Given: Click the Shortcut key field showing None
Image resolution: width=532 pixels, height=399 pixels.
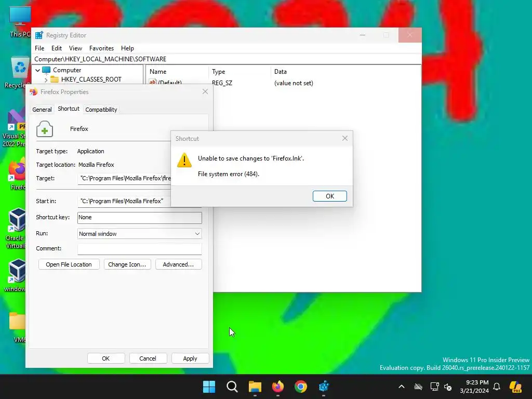Looking at the screenshot, I should click(x=139, y=218).
